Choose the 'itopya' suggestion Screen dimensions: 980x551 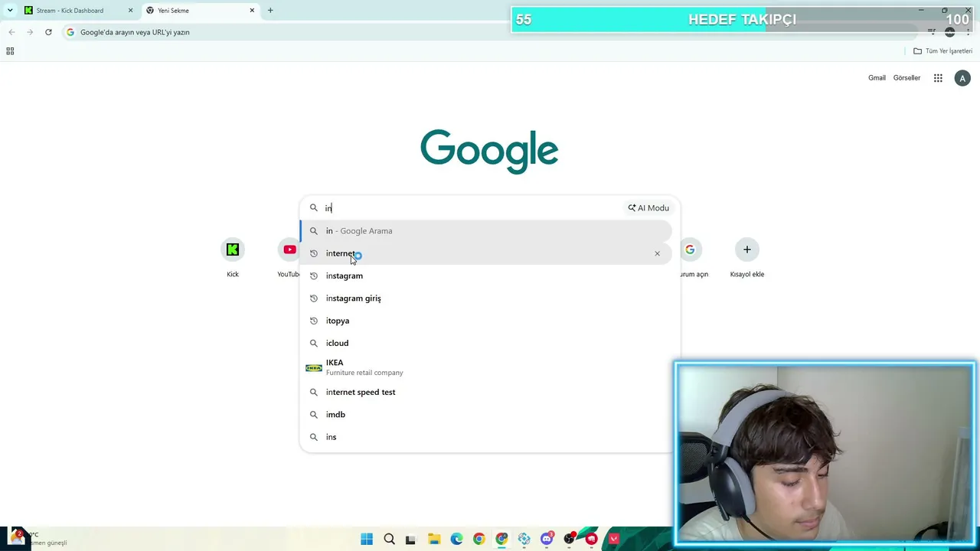[x=486, y=321]
